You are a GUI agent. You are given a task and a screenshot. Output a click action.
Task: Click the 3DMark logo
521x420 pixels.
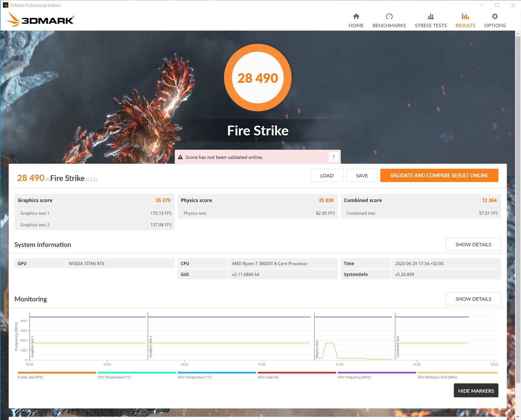pos(40,20)
